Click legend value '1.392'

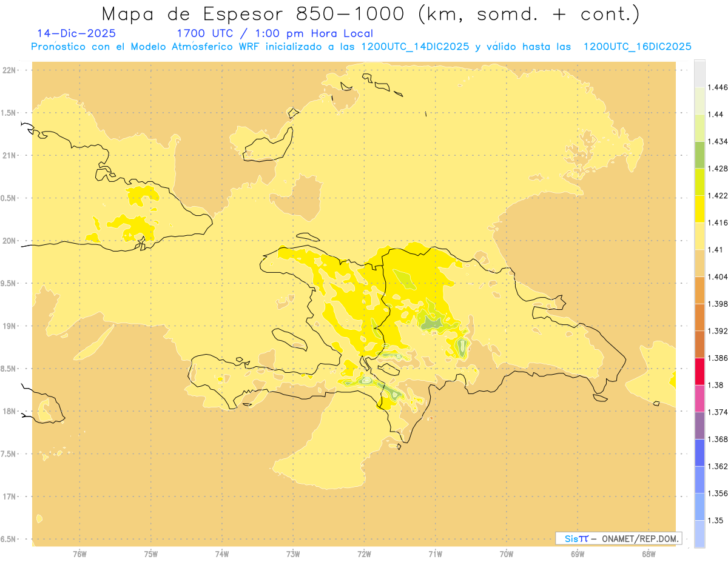718,331
